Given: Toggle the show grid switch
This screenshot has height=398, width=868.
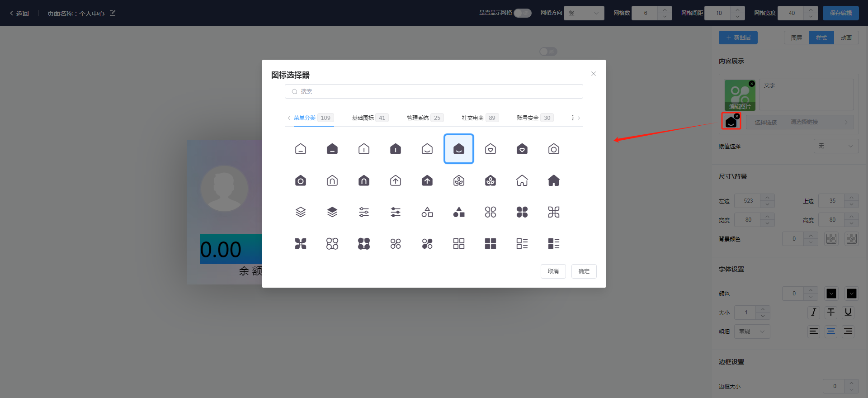Looking at the screenshot, I should pyautogui.click(x=522, y=13).
